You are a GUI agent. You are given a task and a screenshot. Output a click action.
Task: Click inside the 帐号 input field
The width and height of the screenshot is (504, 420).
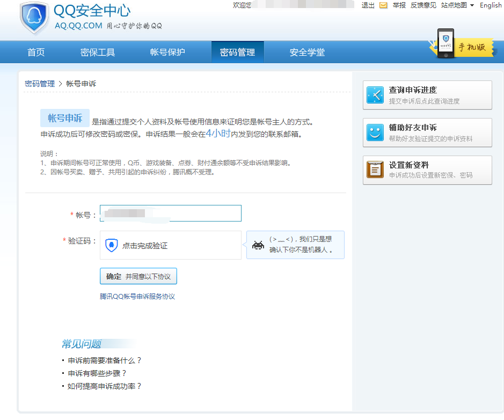coord(170,213)
